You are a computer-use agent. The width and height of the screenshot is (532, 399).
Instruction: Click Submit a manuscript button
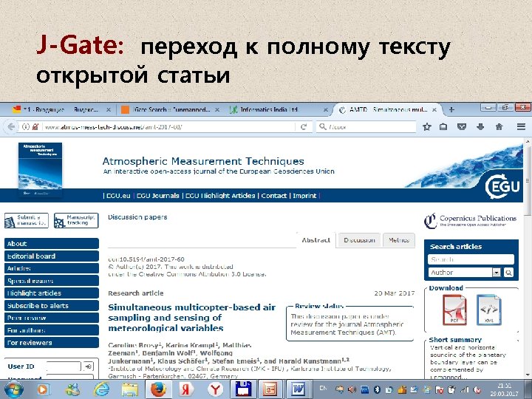pyautogui.click(x=27, y=220)
